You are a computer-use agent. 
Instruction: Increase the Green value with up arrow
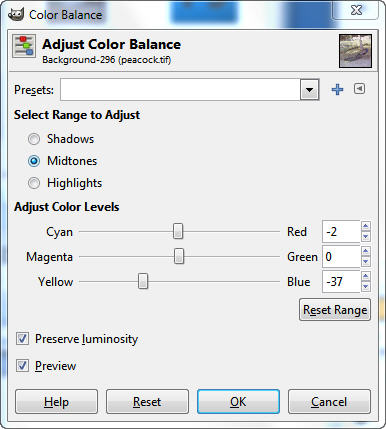[366, 251]
